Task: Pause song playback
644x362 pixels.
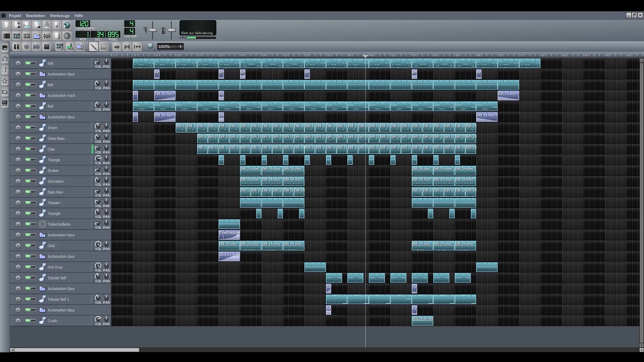Action: (x=17, y=47)
